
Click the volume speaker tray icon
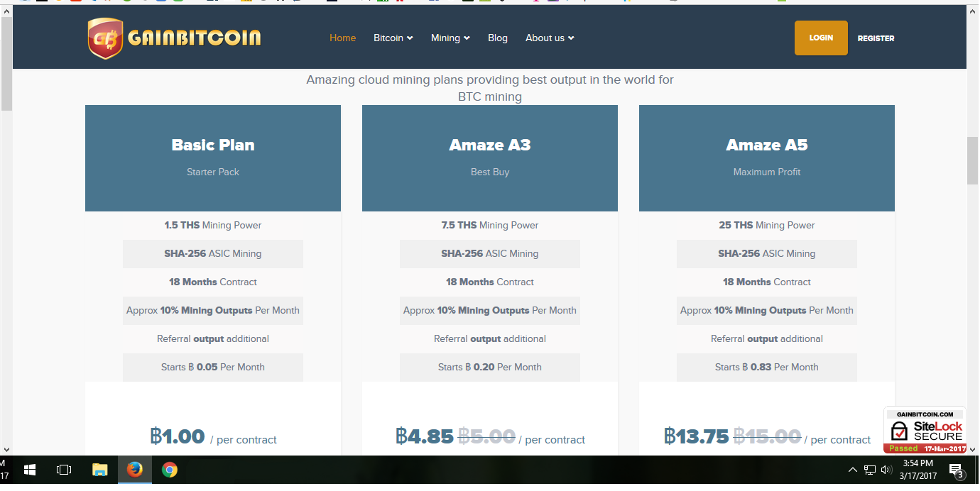886,470
